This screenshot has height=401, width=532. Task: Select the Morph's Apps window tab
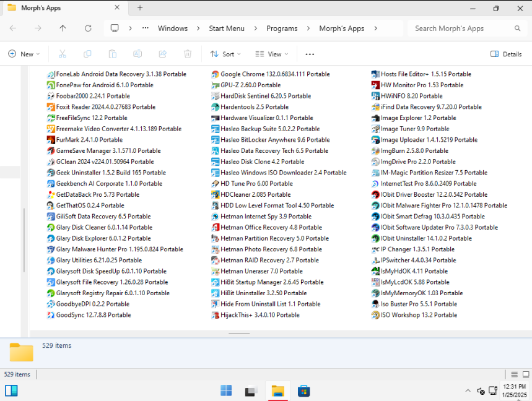(64, 8)
